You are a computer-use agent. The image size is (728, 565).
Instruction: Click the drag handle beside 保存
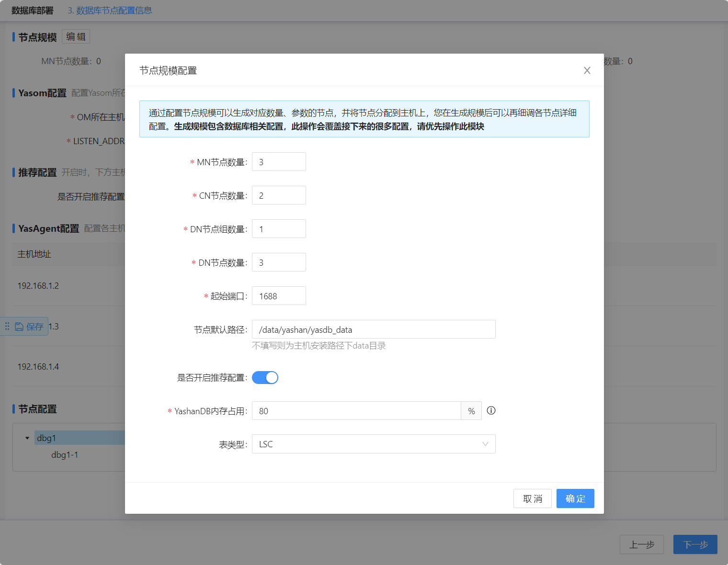click(x=7, y=326)
